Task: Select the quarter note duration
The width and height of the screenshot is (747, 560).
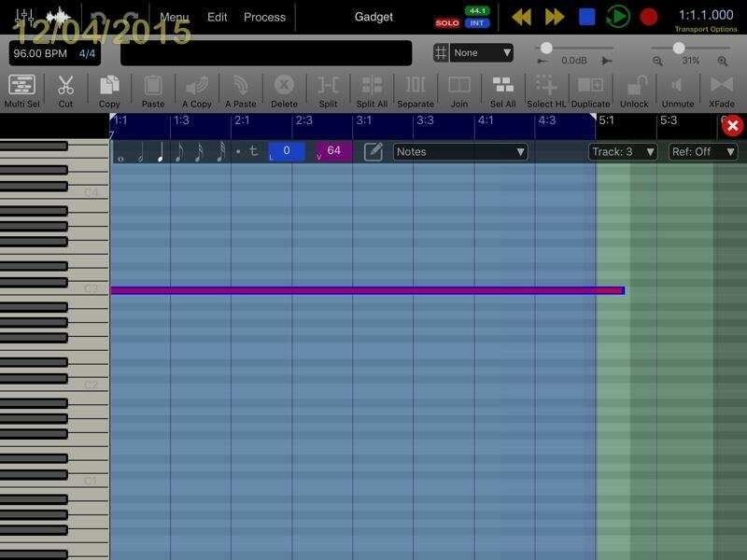Action: click(161, 152)
